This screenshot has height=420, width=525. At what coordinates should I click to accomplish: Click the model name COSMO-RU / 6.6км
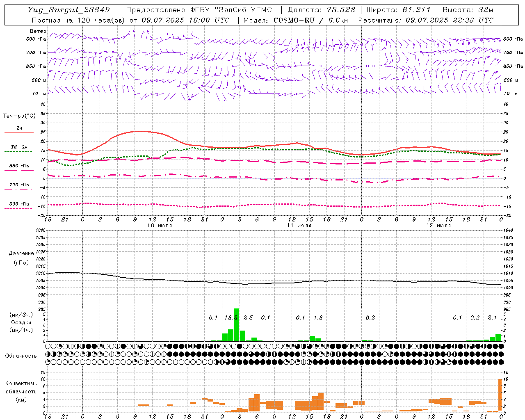(x=311, y=20)
